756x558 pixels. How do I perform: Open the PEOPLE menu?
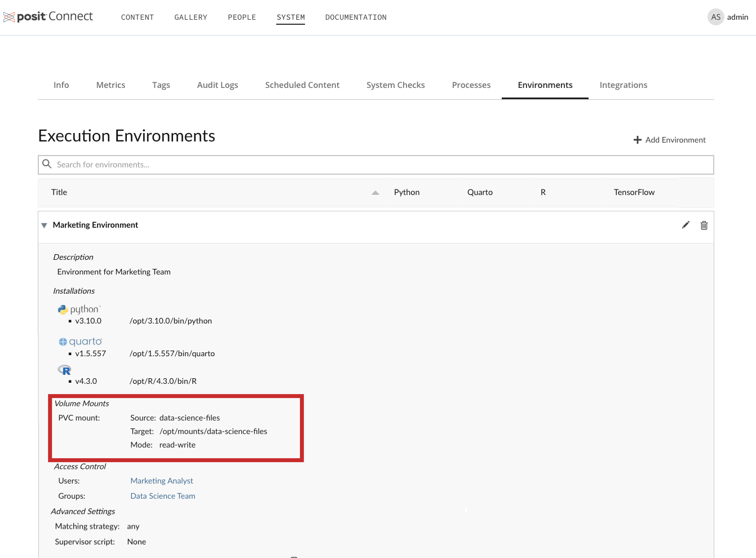click(x=242, y=17)
